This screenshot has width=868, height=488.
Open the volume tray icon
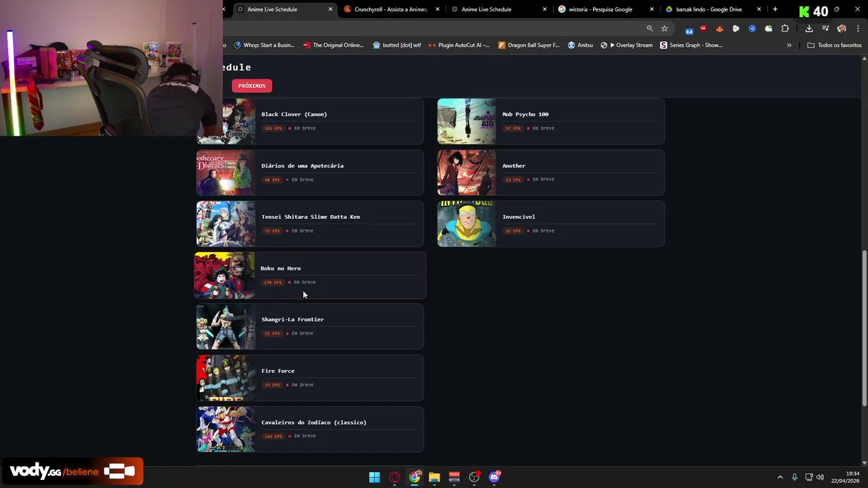pos(820,477)
